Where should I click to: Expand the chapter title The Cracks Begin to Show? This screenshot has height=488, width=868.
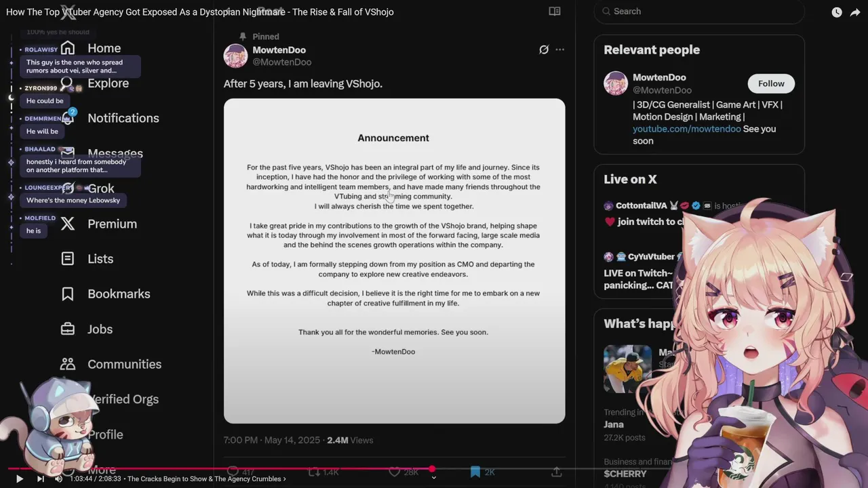coord(207,479)
